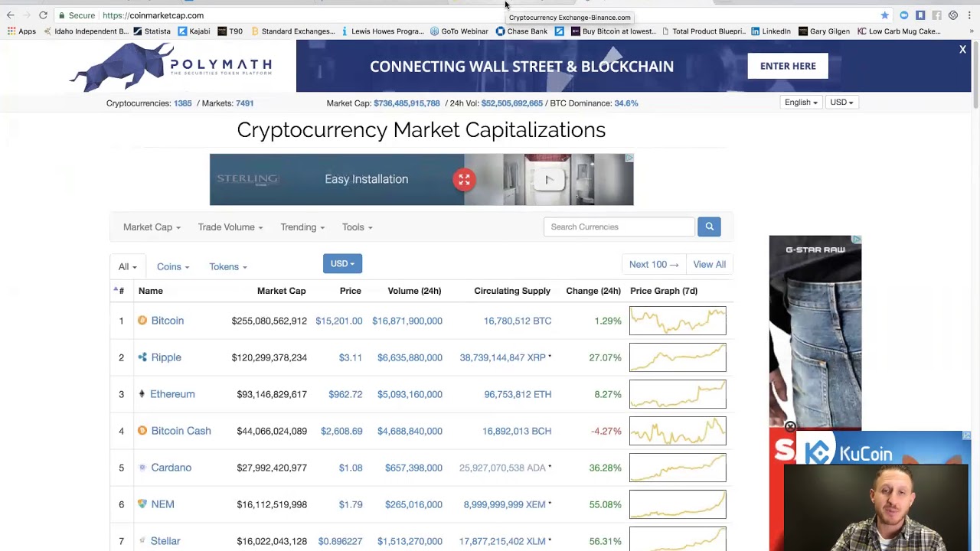
Task: Open the Coins filter dropdown
Action: tap(172, 267)
